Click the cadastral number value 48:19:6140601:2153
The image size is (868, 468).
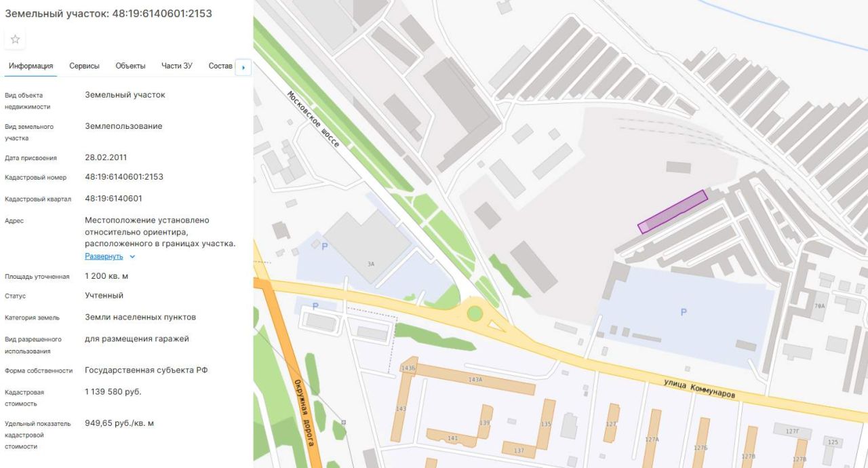point(124,177)
